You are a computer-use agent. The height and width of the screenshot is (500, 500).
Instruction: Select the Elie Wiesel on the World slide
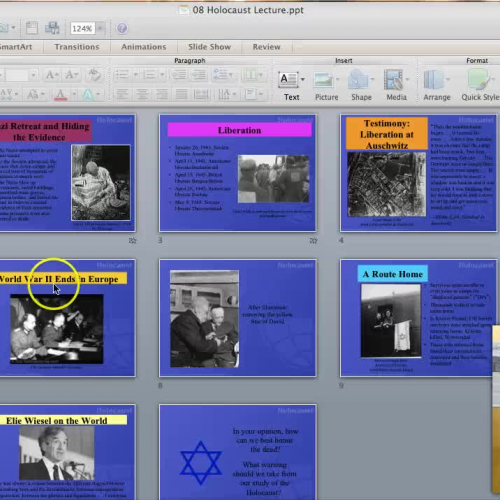coord(68,452)
